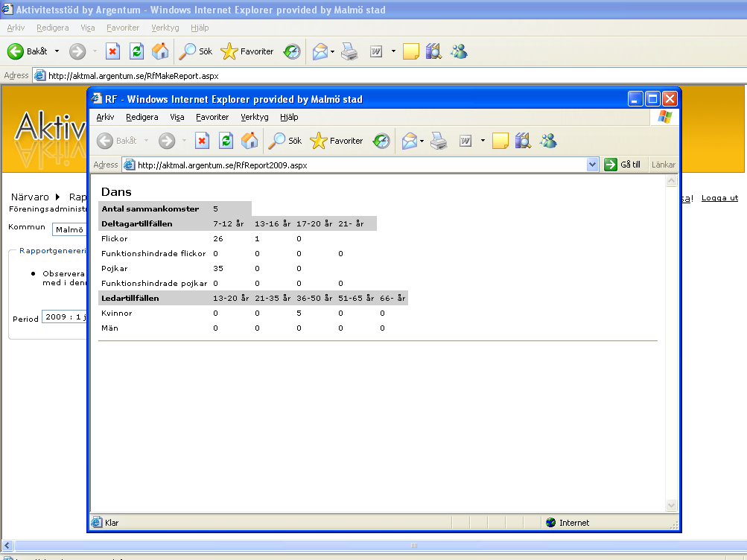Open Redigera menu in the RF window

click(x=142, y=117)
